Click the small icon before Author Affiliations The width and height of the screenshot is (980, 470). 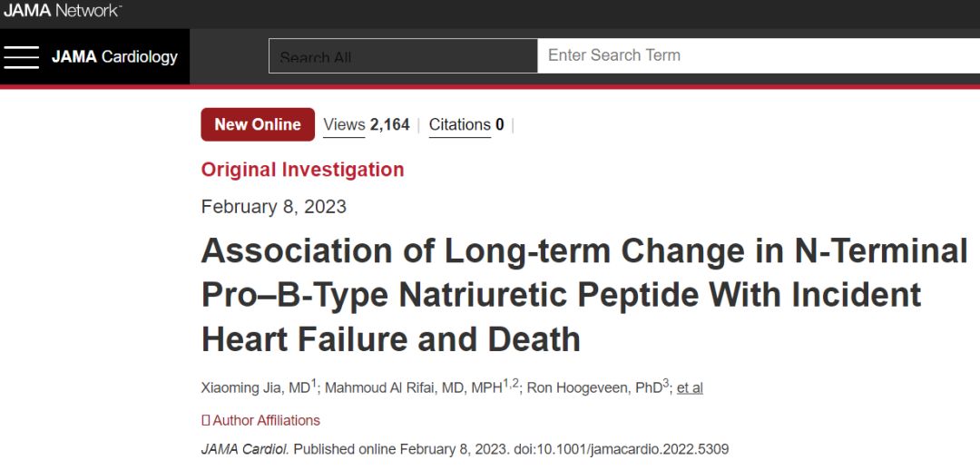(x=206, y=421)
